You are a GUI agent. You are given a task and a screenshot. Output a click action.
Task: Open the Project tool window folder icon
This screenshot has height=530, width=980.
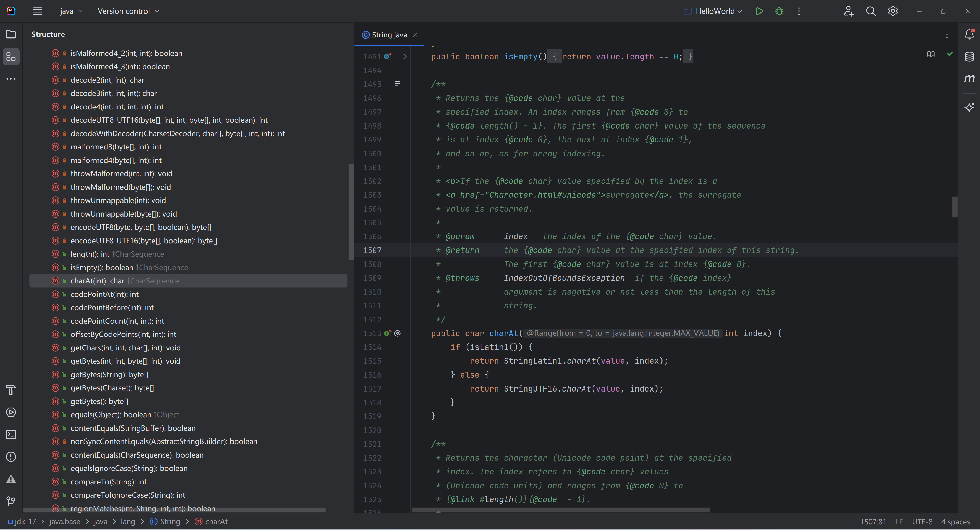(x=11, y=34)
